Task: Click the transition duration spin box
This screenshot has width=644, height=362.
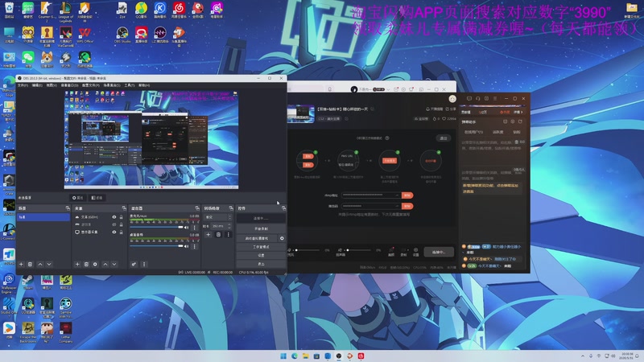Action: click(221, 226)
